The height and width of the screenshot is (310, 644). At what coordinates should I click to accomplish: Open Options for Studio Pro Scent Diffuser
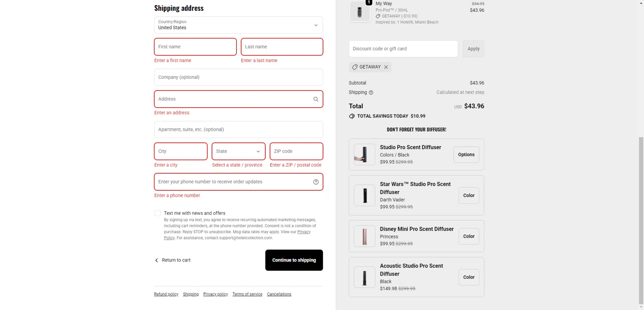point(466,155)
